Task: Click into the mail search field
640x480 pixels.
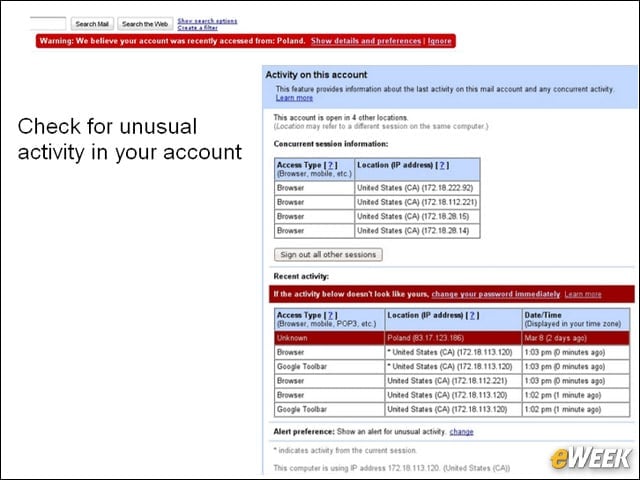Action: click(47, 24)
